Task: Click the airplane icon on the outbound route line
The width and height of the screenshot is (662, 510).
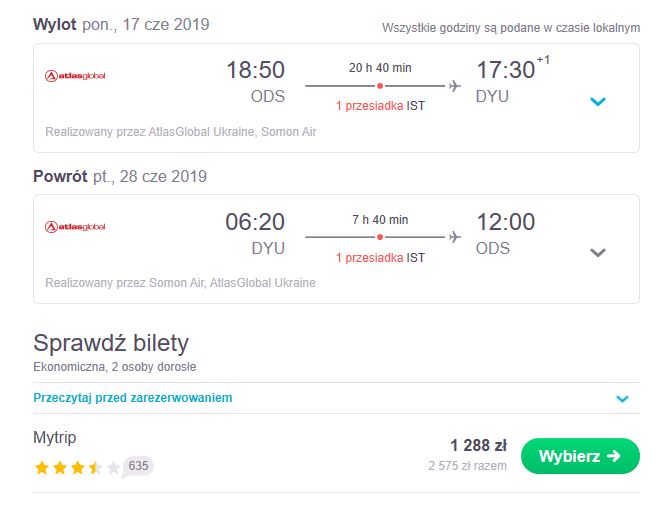Action: point(454,86)
